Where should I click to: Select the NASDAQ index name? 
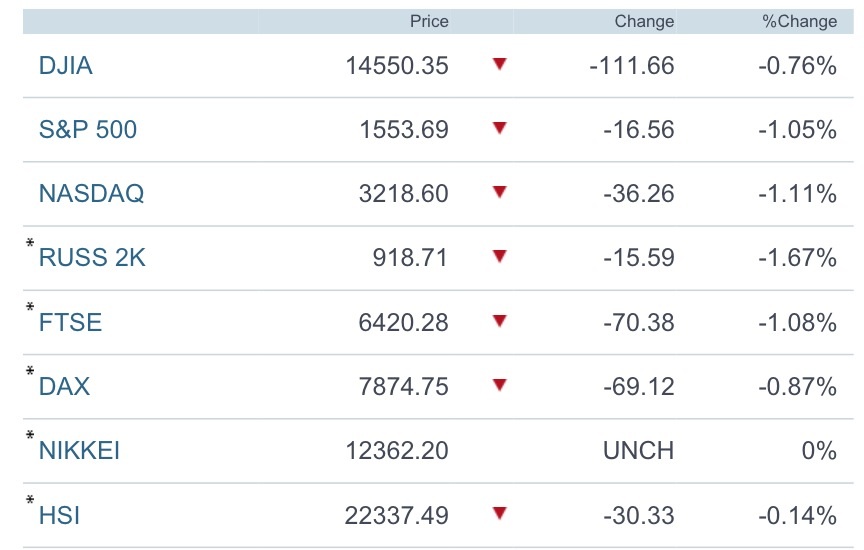pos(91,194)
